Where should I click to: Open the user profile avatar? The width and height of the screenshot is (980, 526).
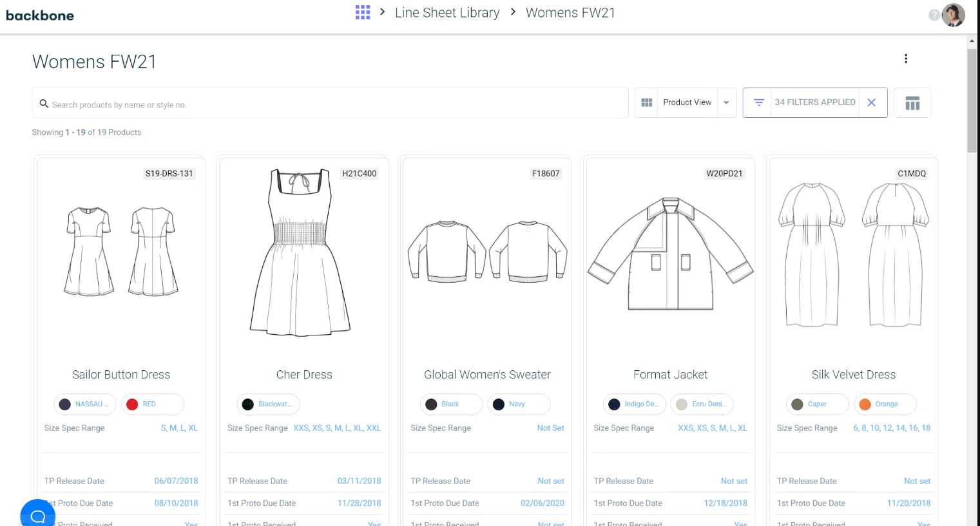click(x=953, y=15)
